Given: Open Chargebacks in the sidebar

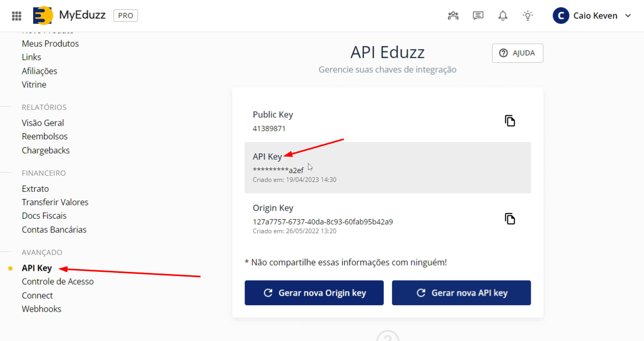Looking at the screenshot, I should point(46,150).
